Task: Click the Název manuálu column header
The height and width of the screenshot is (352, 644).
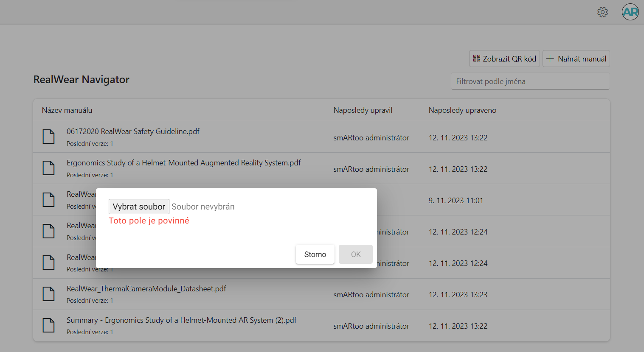Action: tap(67, 110)
